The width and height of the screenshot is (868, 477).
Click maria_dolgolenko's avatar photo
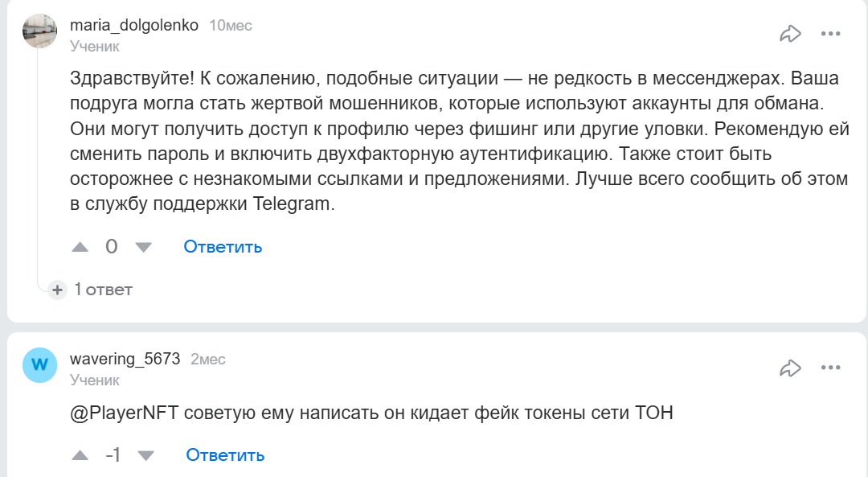coord(39,31)
